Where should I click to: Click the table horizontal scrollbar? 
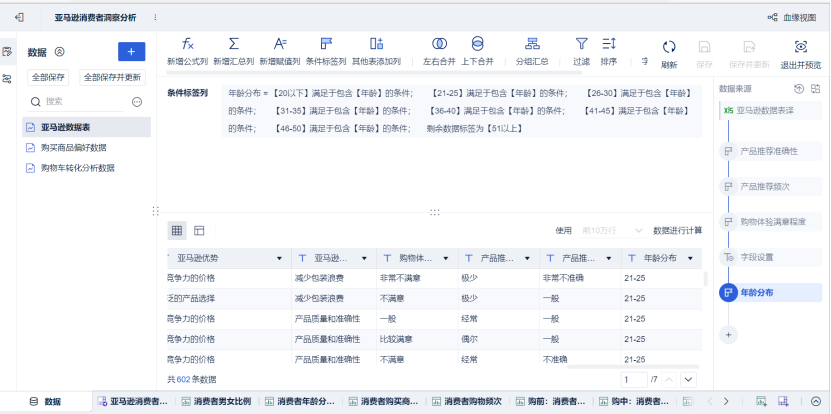[633, 366]
